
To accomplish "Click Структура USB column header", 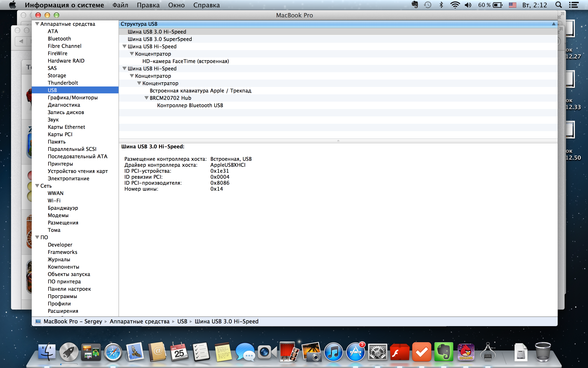I will tap(338, 24).
